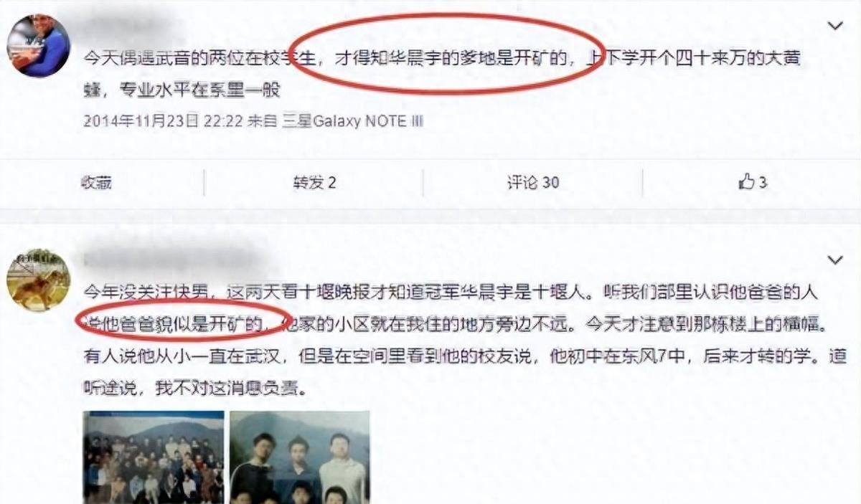Open 评论 30 comments section
This screenshot has width=861, height=504.
532,182
